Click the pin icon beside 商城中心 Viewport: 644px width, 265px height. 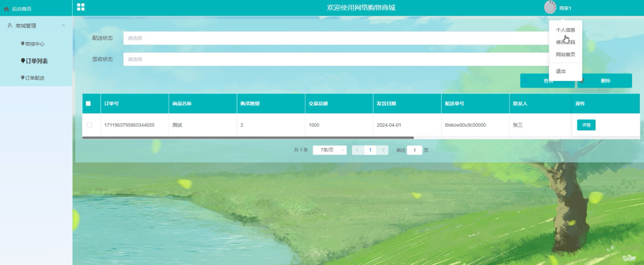coord(22,44)
